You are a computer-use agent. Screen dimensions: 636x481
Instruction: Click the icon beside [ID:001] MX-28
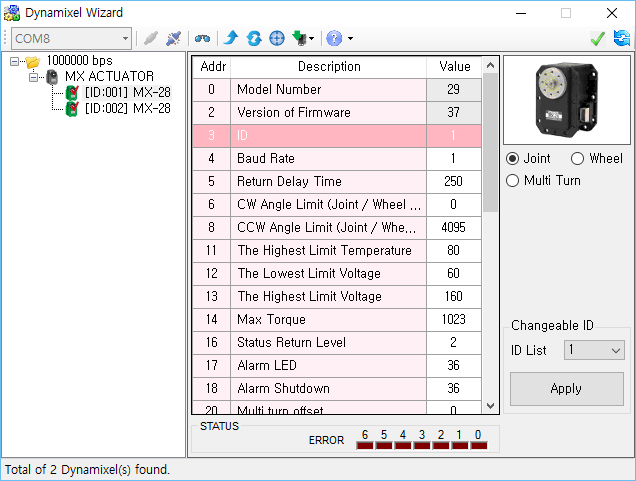pos(72,92)
